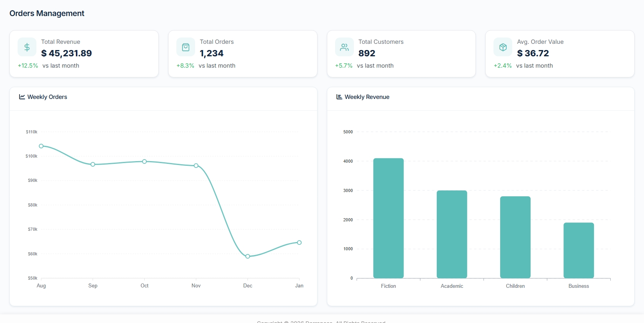Select the Sep data point on line chart
The image size is (644, 323).
click(x=93, y=165)
